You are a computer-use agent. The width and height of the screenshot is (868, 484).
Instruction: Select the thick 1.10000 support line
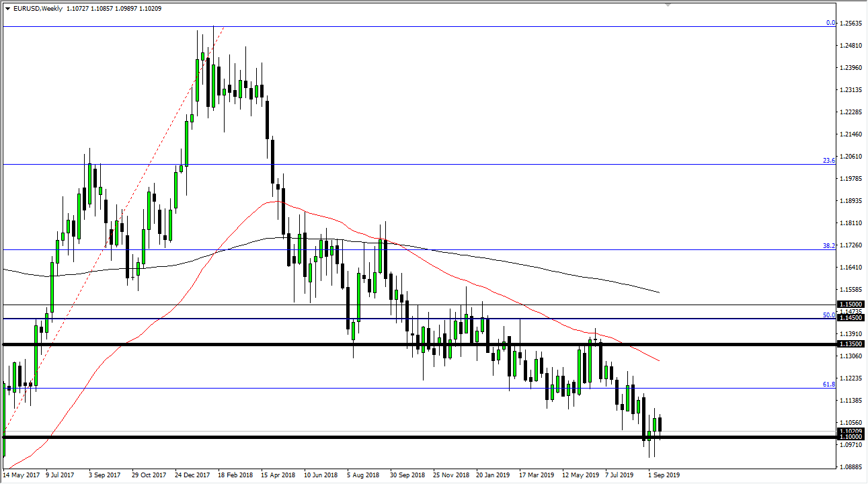click(x=403, y=437)
